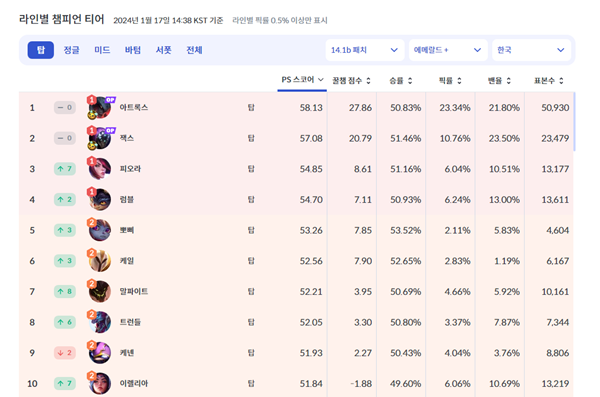Switch to the 미드 lane tab
The width and height of the screenshot is (600, 397).
coord(102,50)
